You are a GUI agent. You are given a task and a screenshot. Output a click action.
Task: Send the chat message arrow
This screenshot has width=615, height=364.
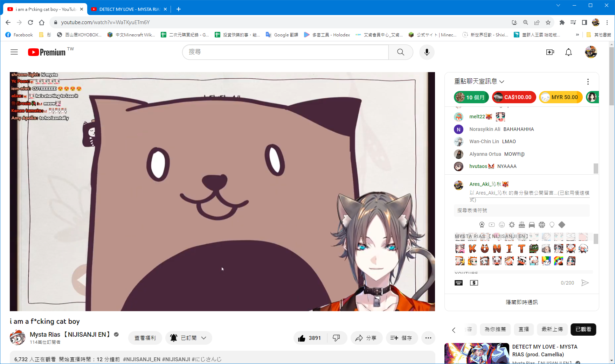585,283
